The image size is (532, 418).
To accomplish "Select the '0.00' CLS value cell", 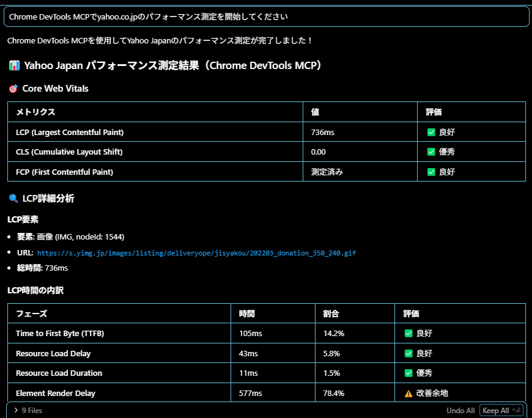I will coord(360,152).
